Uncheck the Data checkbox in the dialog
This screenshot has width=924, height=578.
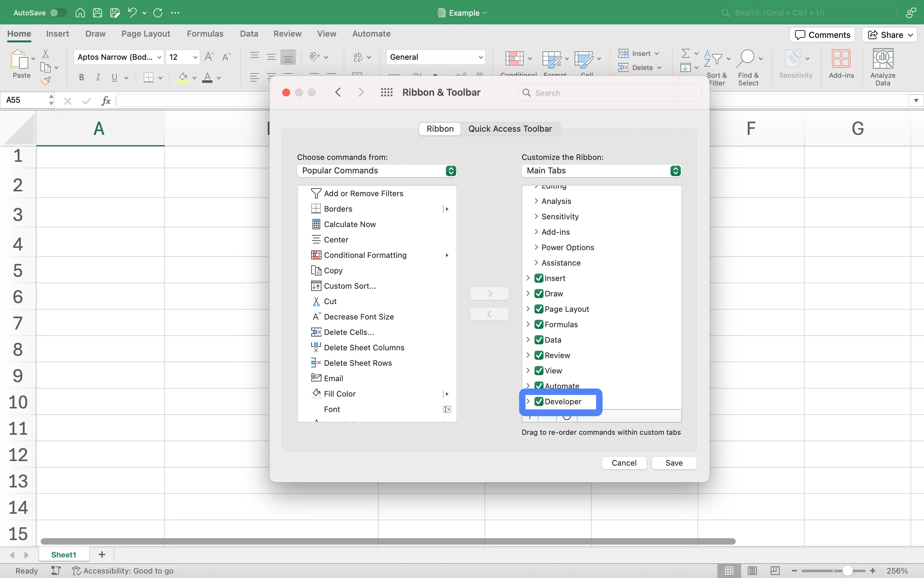click(539, 340)
